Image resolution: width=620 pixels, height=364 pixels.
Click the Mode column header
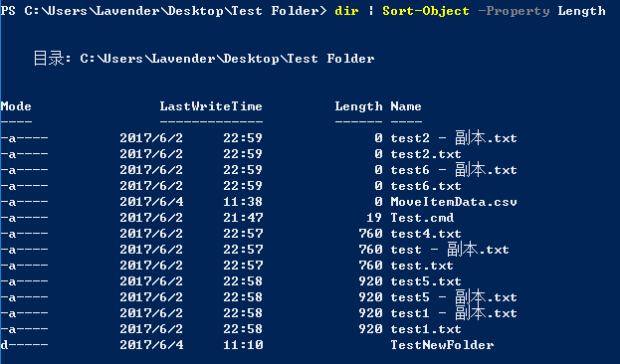16,106
